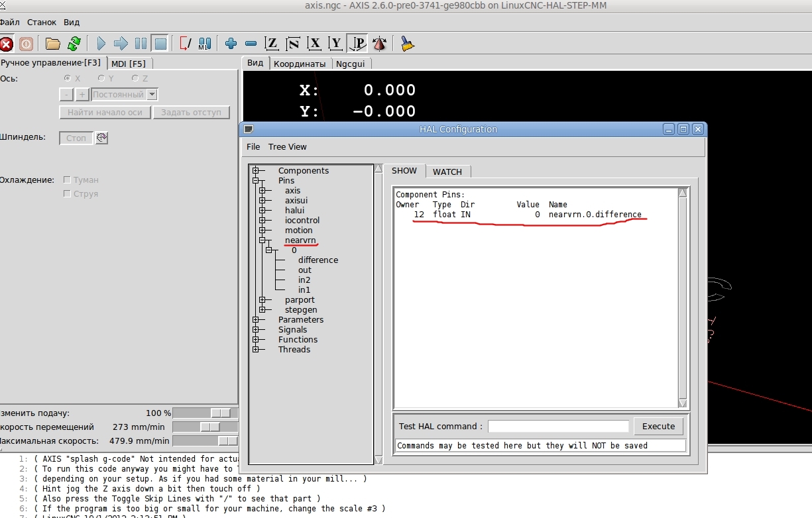Click Execute button

[658, 426]
